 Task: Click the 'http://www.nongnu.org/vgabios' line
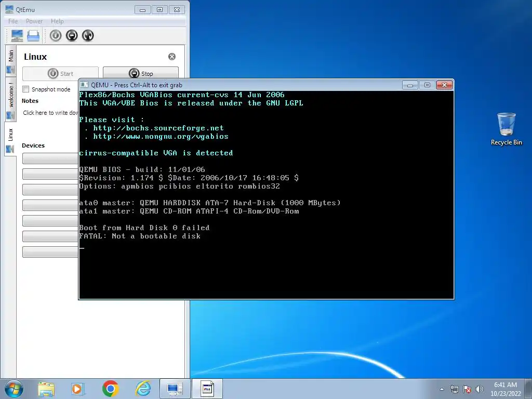click(161, 137)
